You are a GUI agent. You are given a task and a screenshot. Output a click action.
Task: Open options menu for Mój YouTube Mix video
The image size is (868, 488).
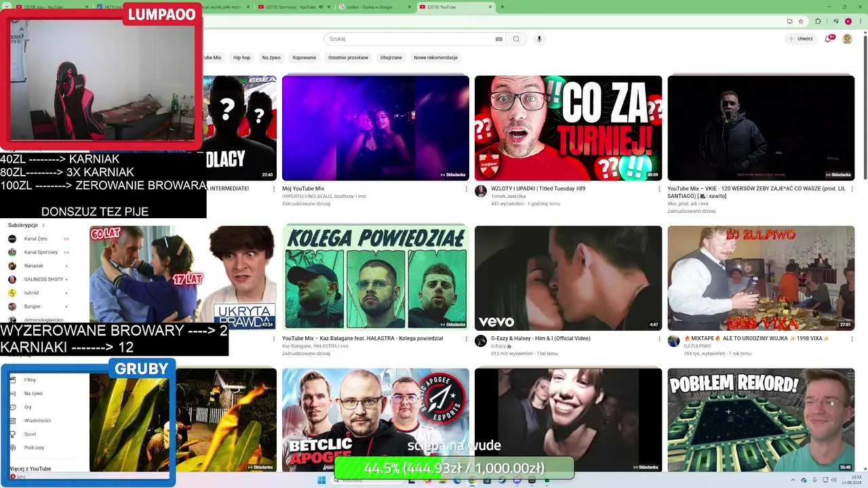466,189
